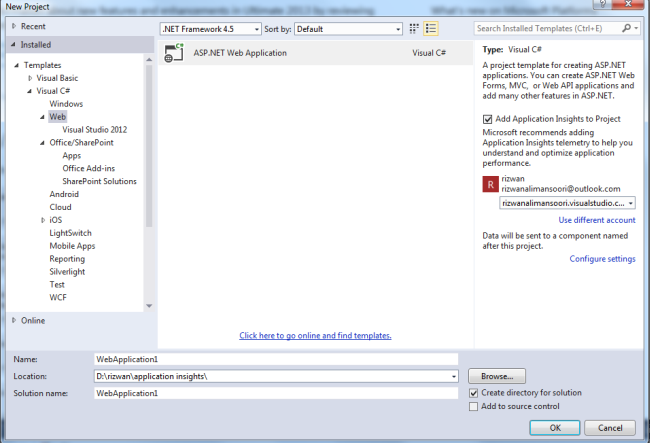The width and height of the screenshot is (650, 443).
Task: Click the red R account avatar
Action: click(x=490, y=184)
